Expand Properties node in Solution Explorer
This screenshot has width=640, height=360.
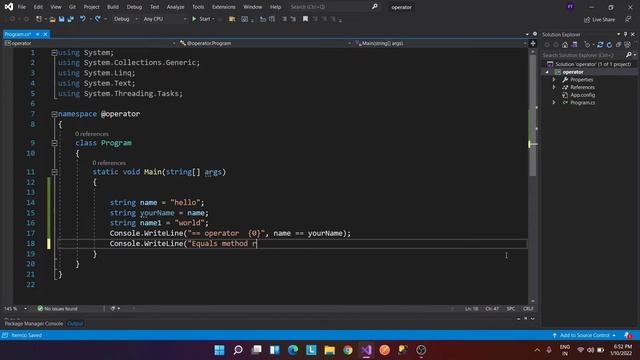(554, 80)
